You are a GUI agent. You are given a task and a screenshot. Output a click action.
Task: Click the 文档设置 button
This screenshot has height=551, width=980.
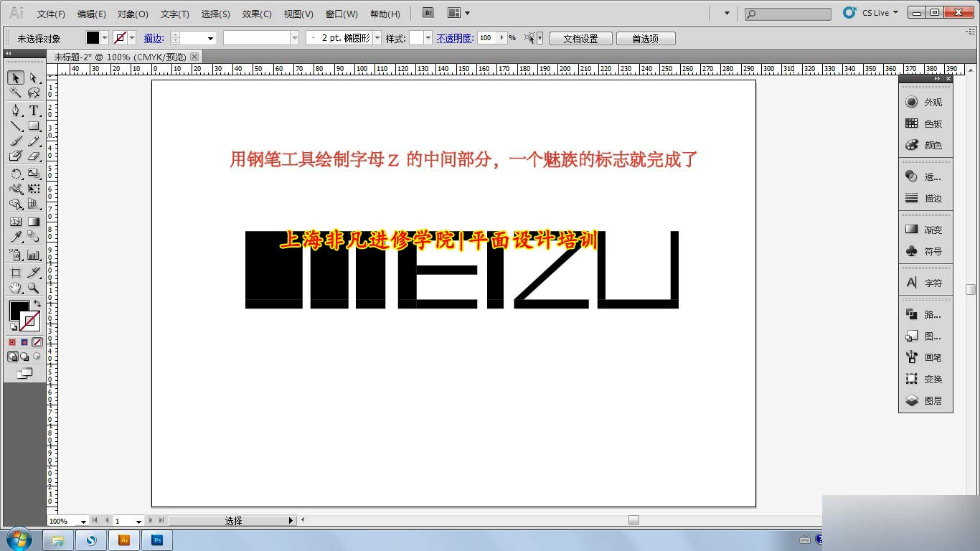coord(580,39)
